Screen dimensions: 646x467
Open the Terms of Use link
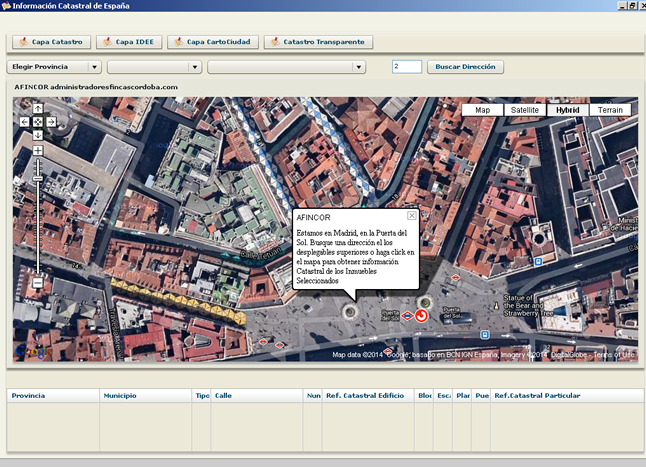click(x=614, y=355)
